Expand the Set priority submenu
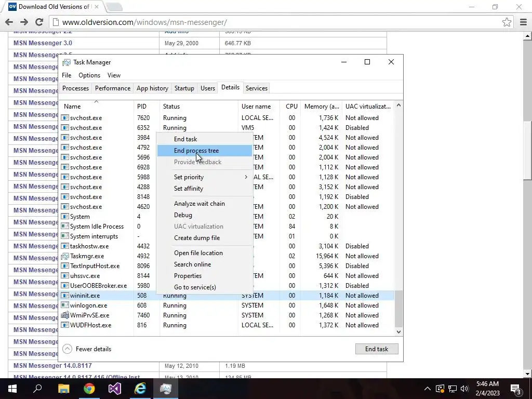532x399 pixels. pyautogui.click(x=205, y=177)
